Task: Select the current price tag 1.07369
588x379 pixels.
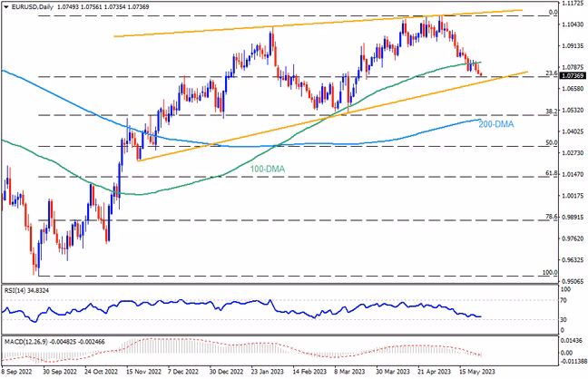Action: (x=573, y=76)
